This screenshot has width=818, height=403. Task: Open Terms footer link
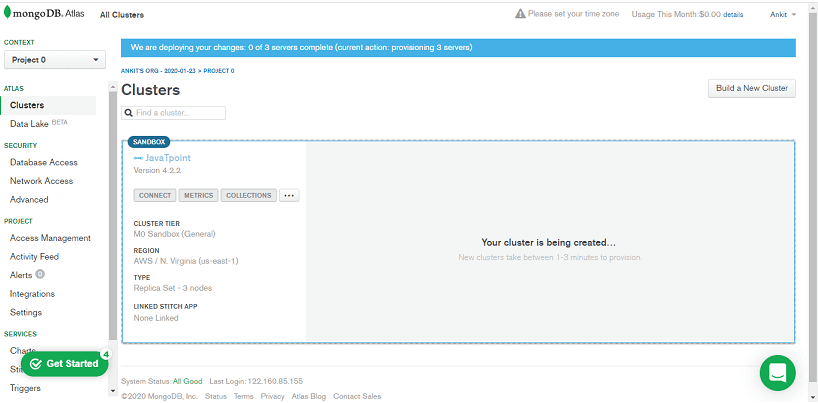click(x=244, y=396)
